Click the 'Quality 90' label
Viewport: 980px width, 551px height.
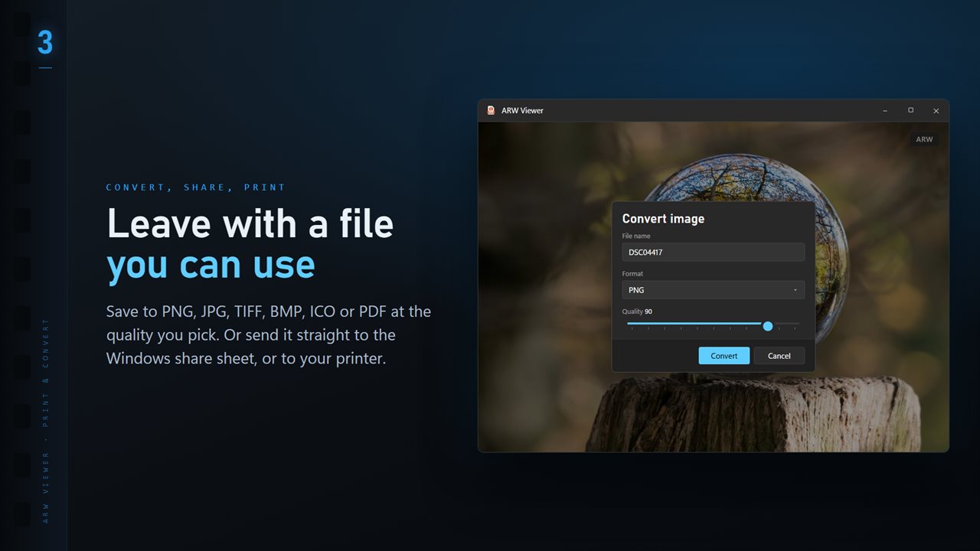coord(637,311)
